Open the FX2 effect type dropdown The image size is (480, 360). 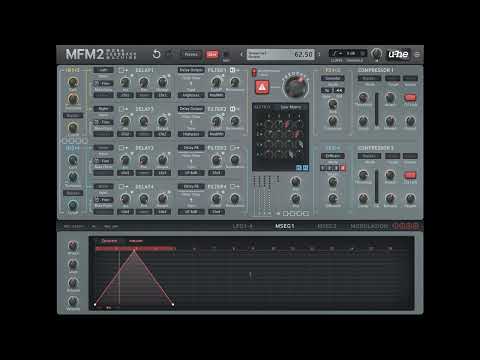[333, 156]
